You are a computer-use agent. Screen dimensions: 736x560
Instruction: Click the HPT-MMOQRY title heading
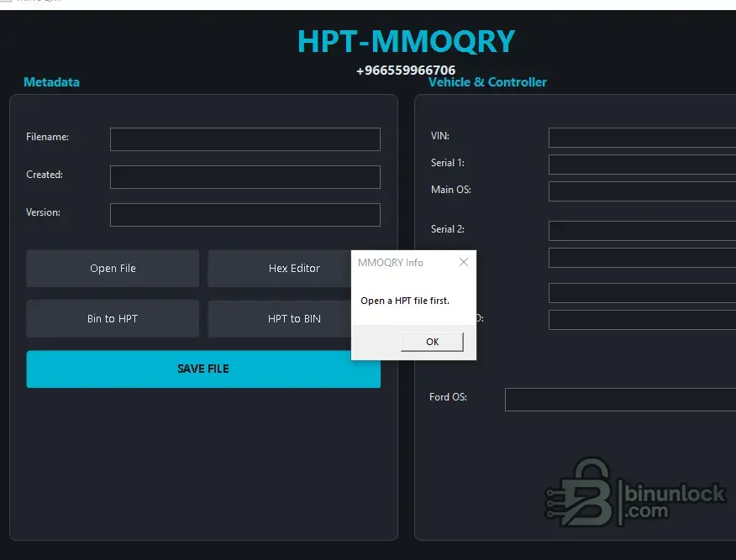tap(407, 41)
